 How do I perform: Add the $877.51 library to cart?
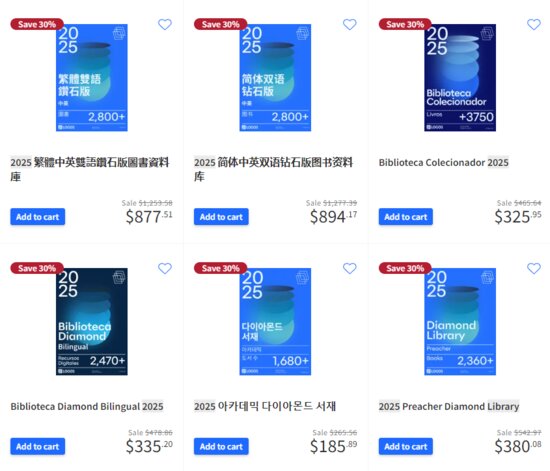(38, 217)
